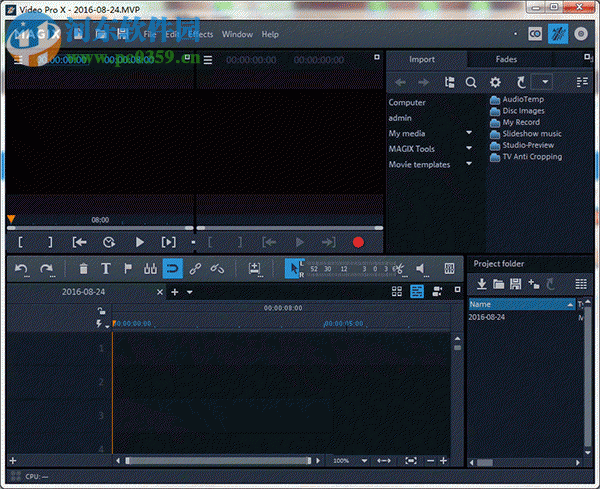The height and width of the screenshot is (489, 600).
Task: Open source monitor hamburger menu
Action: (18, 60)
